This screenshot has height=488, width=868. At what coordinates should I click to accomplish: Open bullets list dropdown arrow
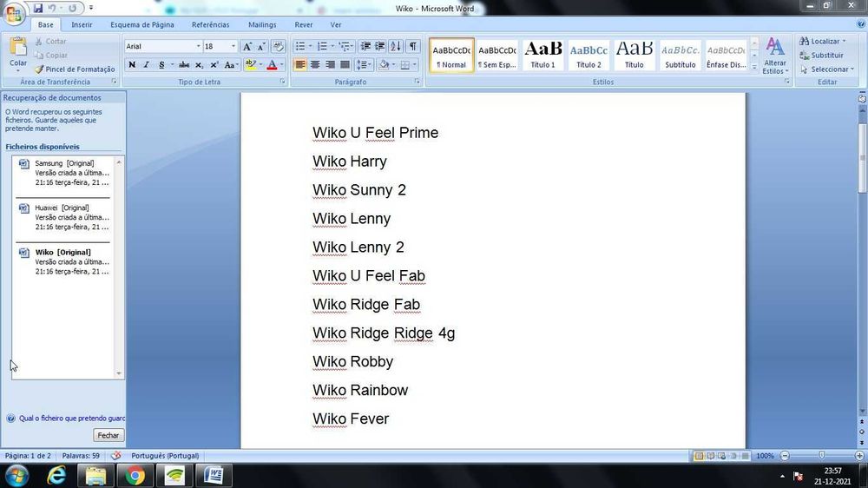[310, 47]
